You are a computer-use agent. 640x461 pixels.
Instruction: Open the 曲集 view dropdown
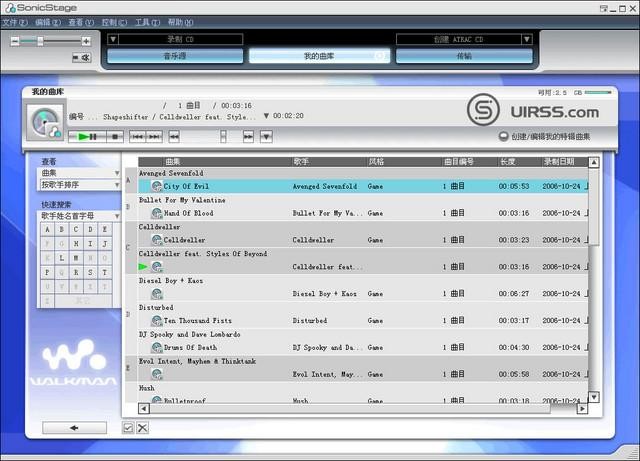pos(79,173)
